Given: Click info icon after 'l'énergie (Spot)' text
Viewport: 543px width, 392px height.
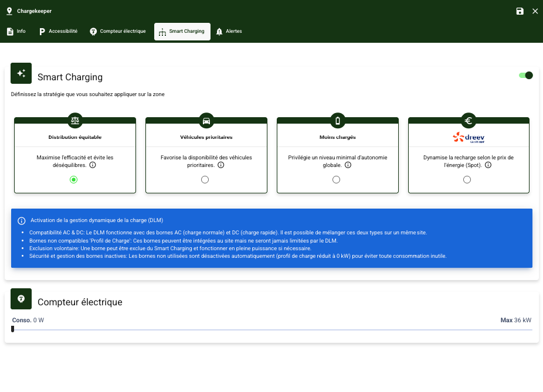Looking at the screenshot, I should (488, 165).
